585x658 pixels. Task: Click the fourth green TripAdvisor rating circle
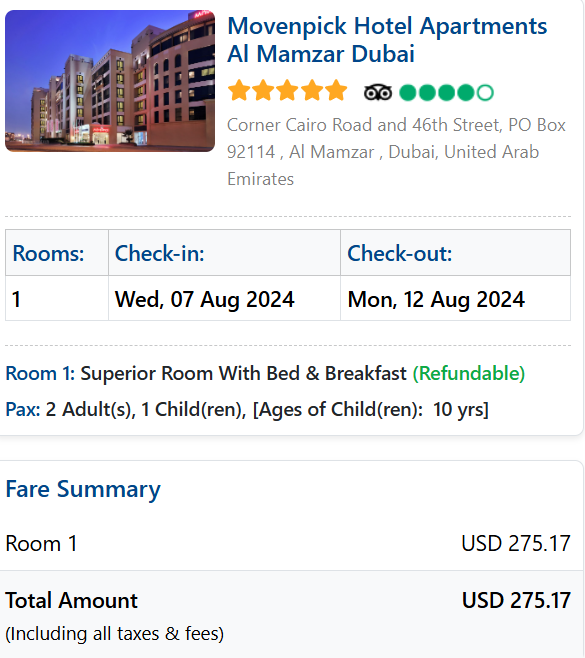pyautogui.click(x=466, y=93)
